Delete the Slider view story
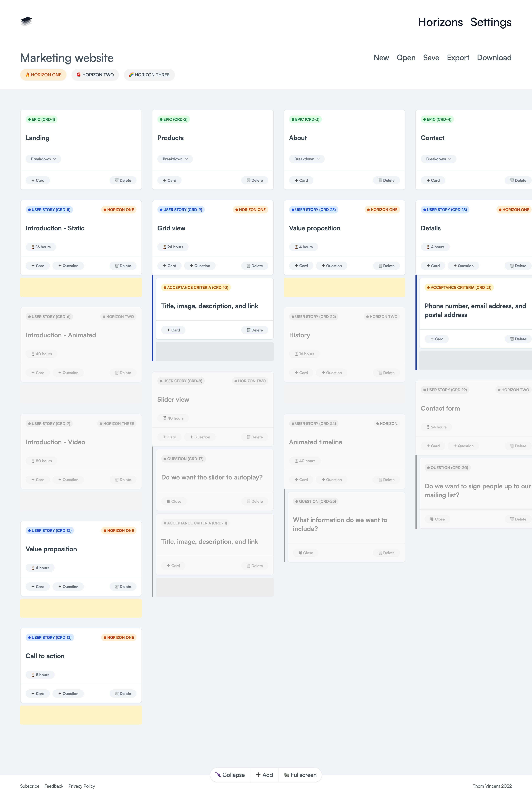 (254, 437)
